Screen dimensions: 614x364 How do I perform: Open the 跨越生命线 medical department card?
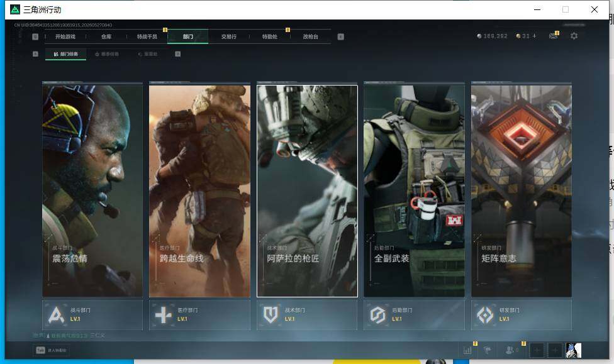click(x=199, y=191)
